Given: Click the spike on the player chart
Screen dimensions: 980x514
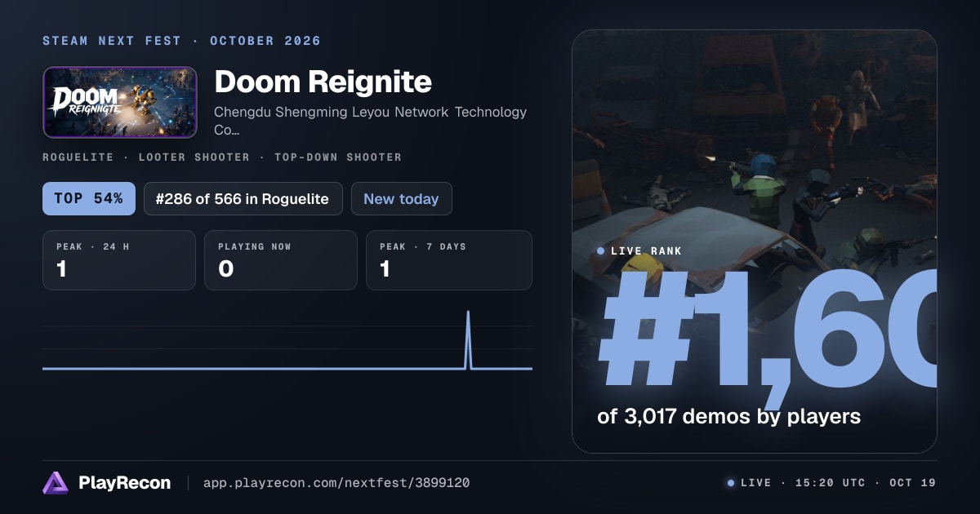Looking at the screenshot, I should point(468,339).
